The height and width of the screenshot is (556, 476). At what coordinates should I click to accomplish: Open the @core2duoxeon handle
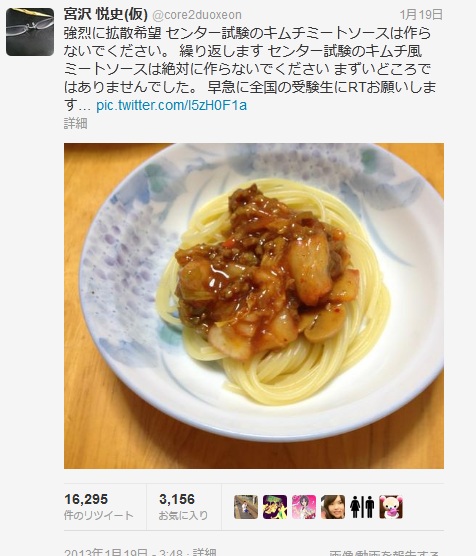tap(197, 15)
